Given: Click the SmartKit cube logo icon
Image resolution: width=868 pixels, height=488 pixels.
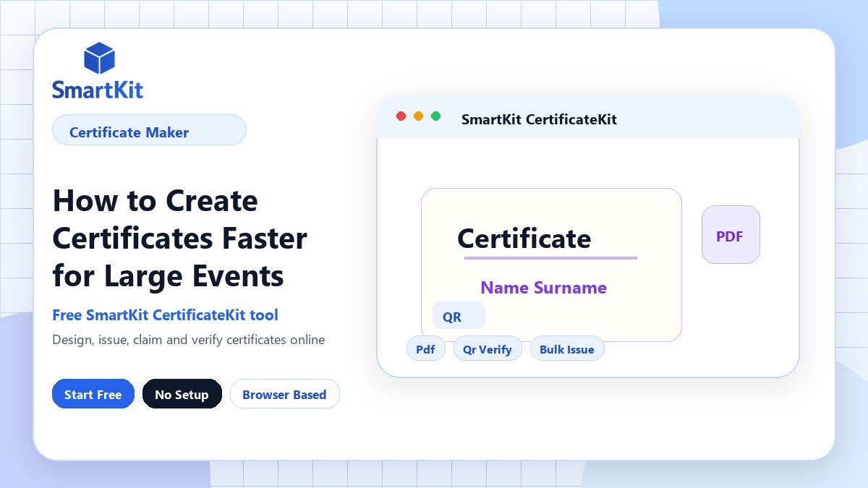Looking at the screenshot, I should (100, 58).
